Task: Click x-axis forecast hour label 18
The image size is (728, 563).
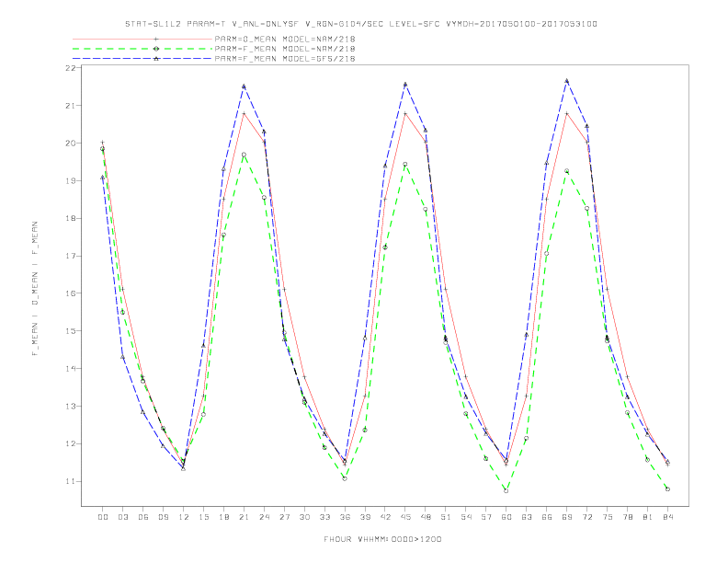Action: pos(223,517)
